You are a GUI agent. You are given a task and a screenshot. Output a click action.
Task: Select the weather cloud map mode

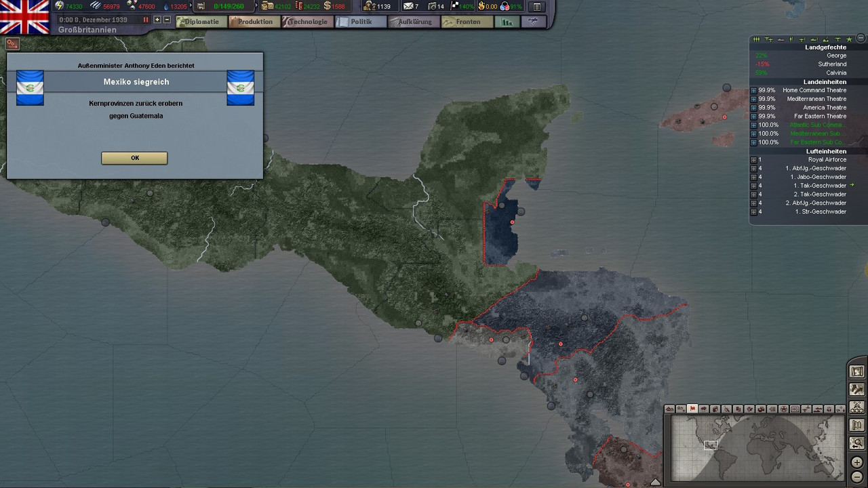(703, 409)
